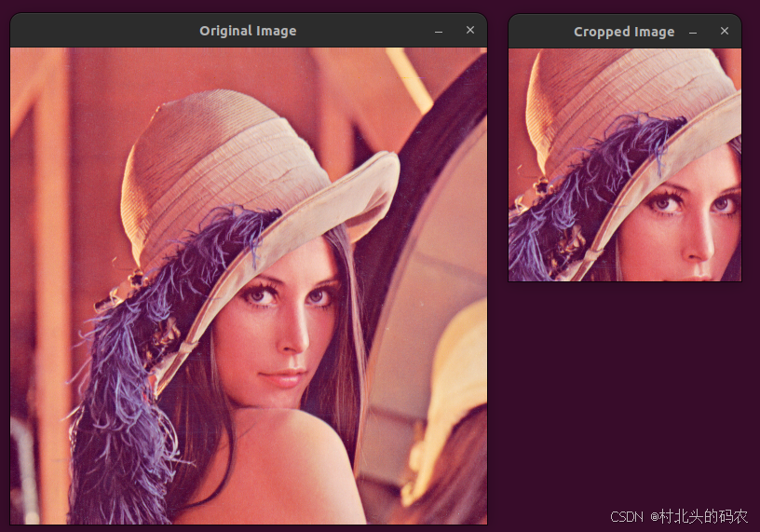Close the Original Image window
The image size is (760, 532).
point(470,30)
